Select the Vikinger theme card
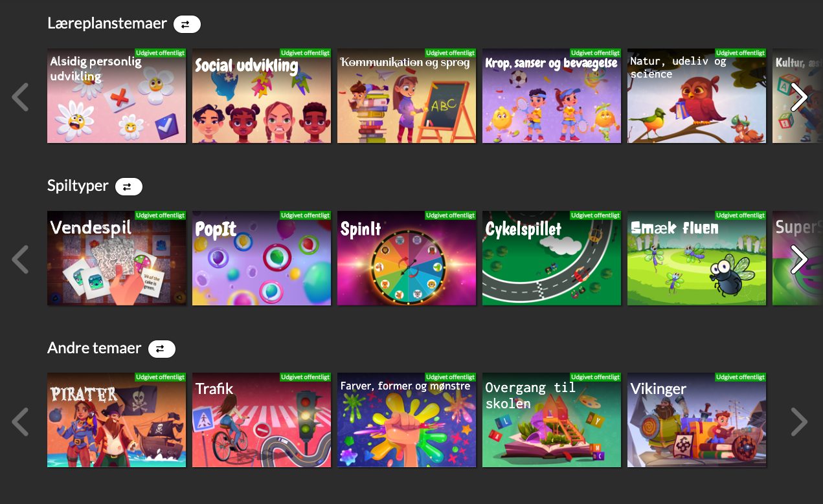 (697, 420)
